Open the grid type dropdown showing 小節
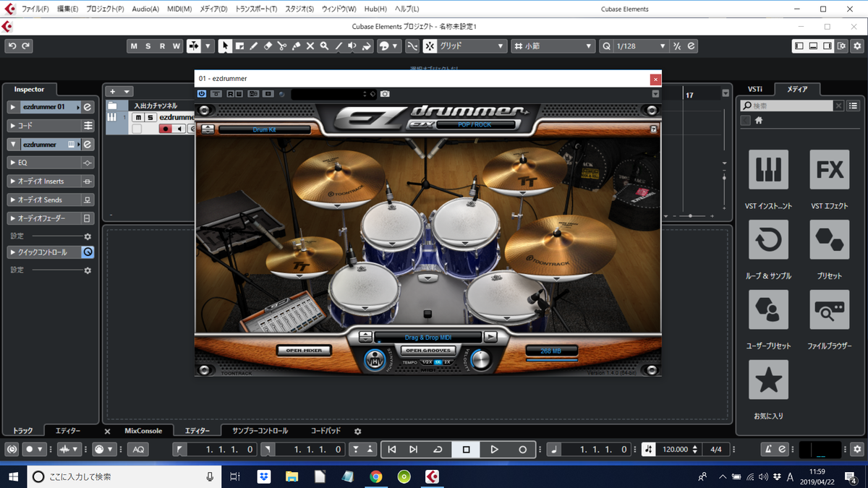868x488 pixels. (x=553, y=46)
